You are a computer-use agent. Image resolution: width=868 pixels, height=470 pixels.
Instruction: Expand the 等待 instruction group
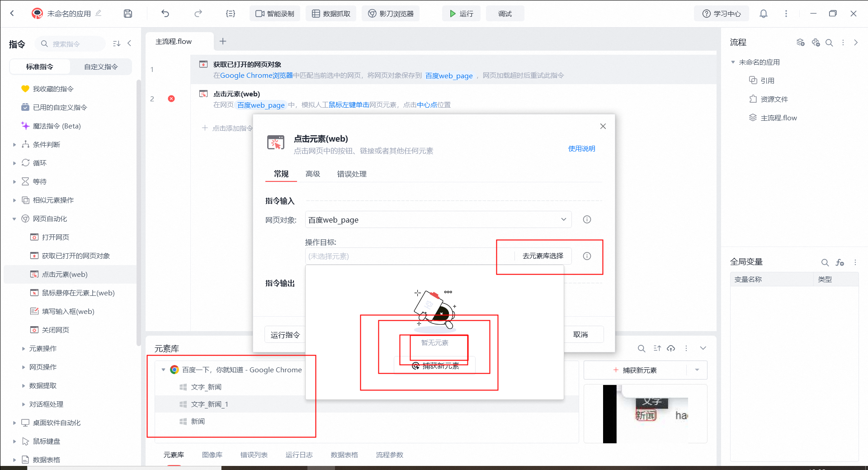14,182
